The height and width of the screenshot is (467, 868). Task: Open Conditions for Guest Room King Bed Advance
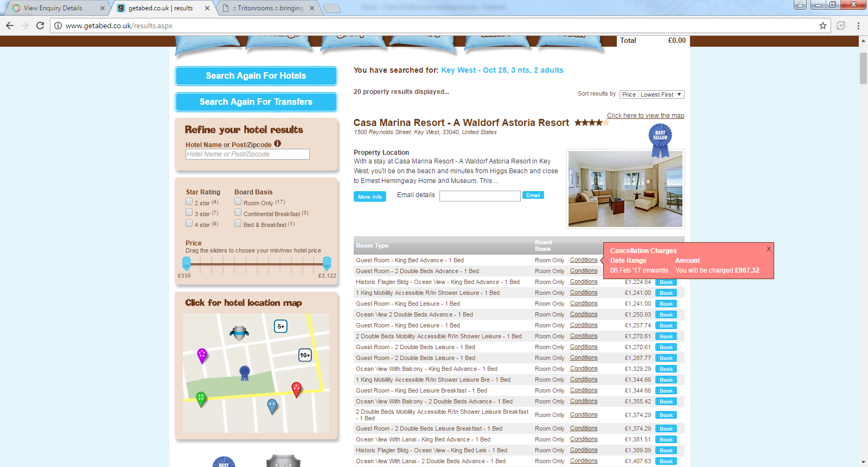(584, 260)
